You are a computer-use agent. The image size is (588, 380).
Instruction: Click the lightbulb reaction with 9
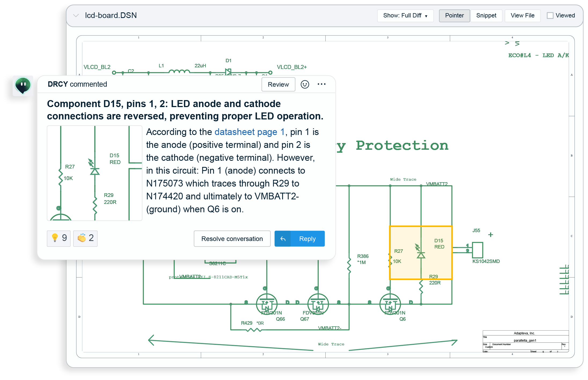point(59,238)
